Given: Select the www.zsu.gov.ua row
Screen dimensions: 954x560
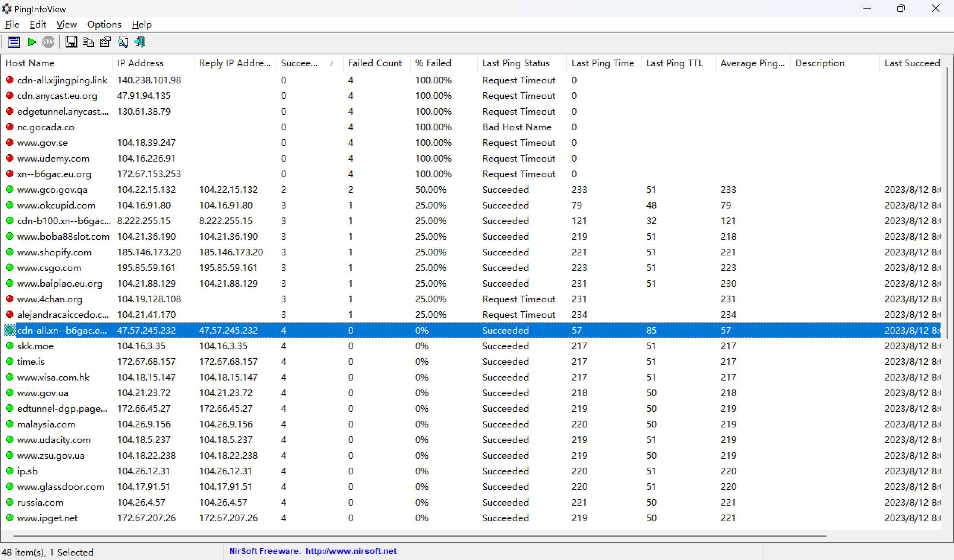Looking at the screenshot, I should [x=471, y=456].
